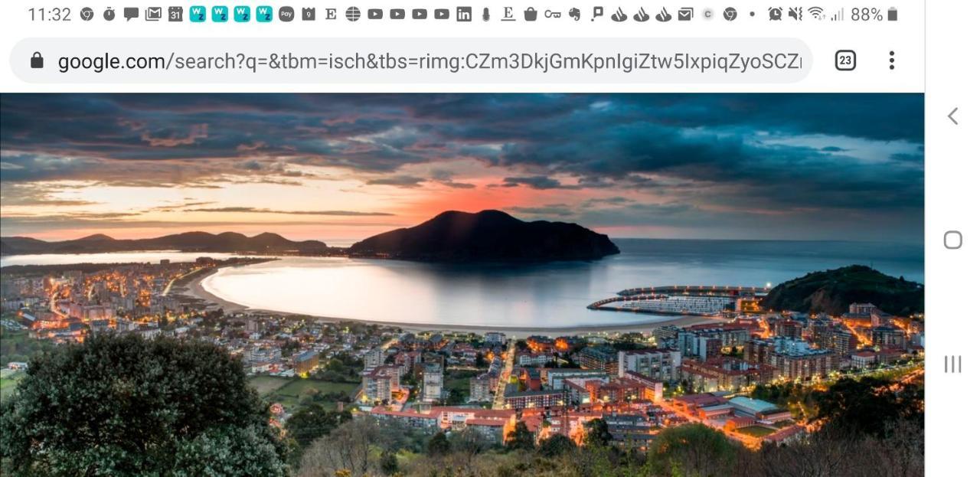The width and height of the screenshot is (980, 477).
Task: Tap the underlined E notification icon
Action: (x=508, y=15)
